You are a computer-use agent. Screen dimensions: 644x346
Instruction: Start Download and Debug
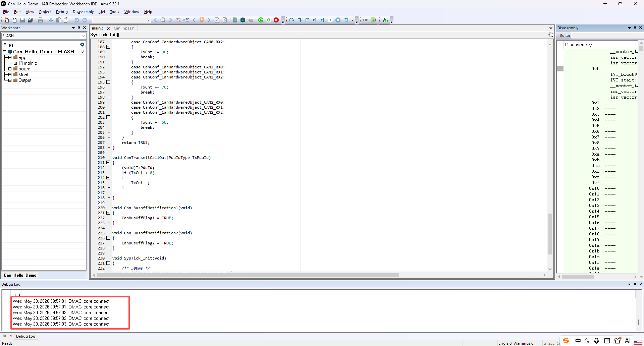click(x=261, y=20)
